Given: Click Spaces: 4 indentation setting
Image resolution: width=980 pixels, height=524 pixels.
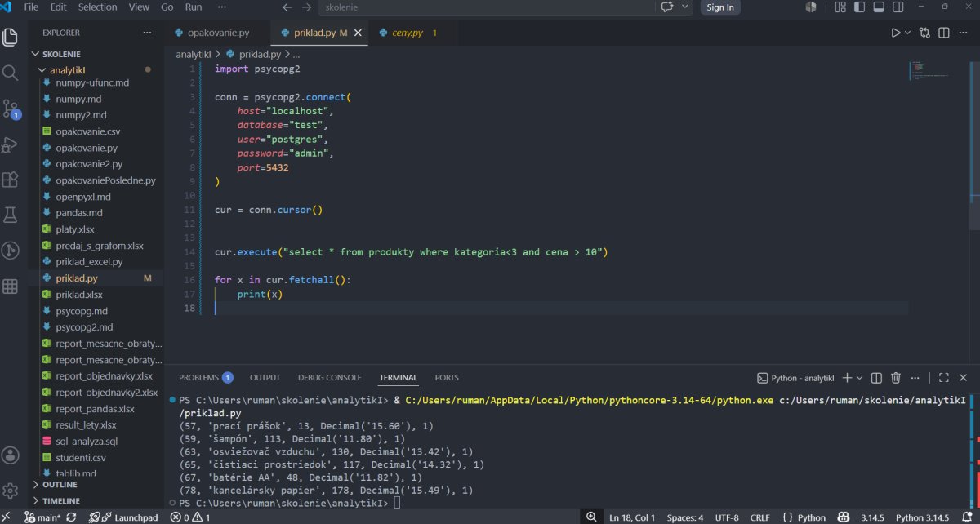Looking at the screenshot, I should click(x=684, y=517).
